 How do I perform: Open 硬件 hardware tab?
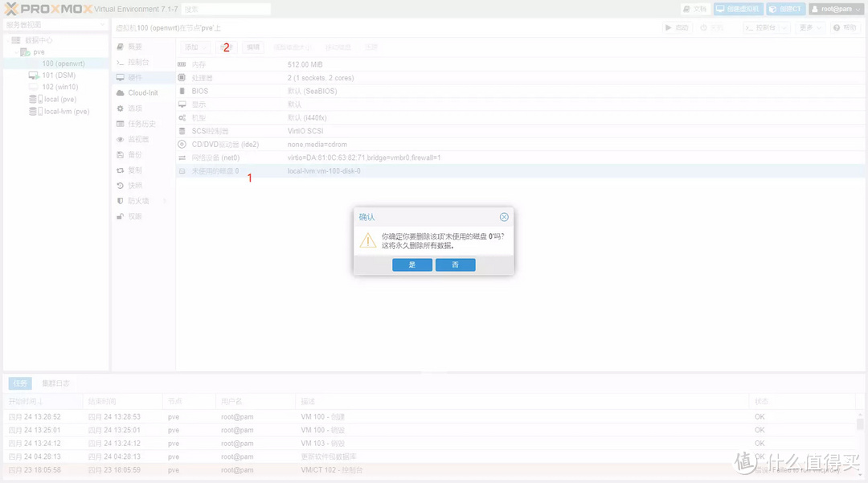coord(143,77)
